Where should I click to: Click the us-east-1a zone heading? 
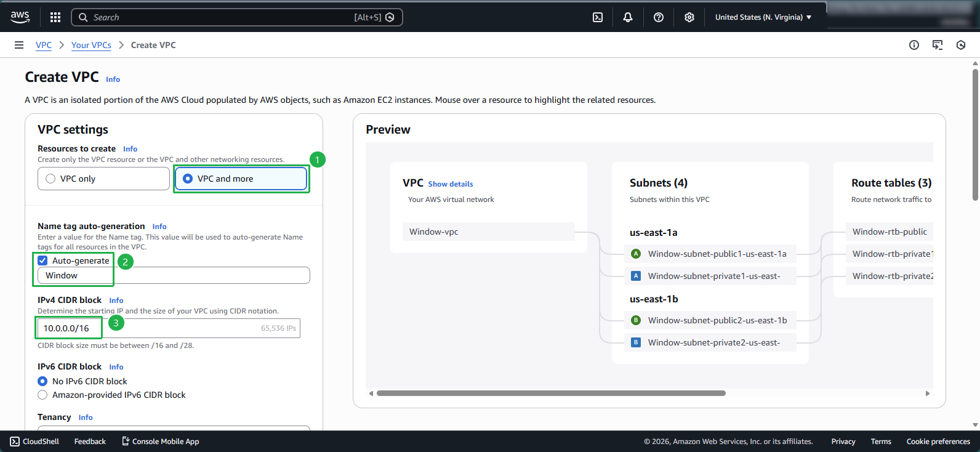654,233
